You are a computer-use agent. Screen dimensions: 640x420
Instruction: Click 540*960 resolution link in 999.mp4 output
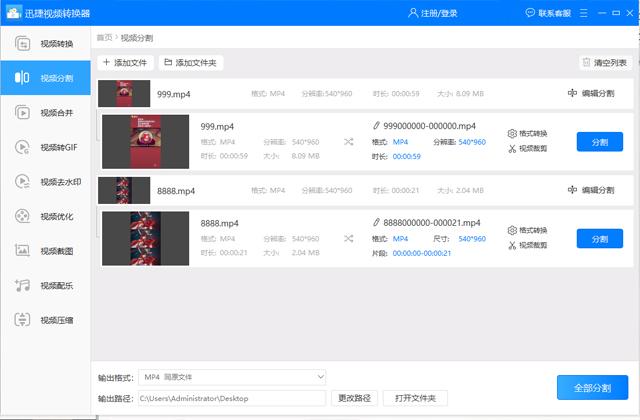point(472,142)
